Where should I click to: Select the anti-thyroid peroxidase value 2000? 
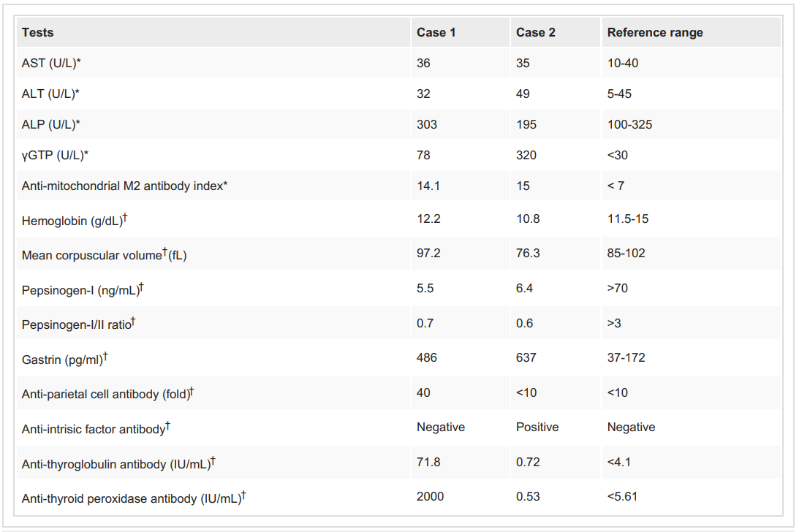coord(431,496)
